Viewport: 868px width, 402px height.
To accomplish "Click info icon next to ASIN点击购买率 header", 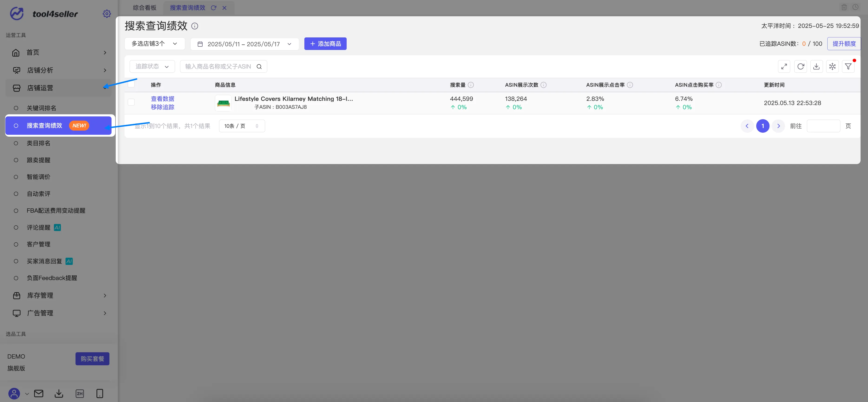I will [719, 85].
